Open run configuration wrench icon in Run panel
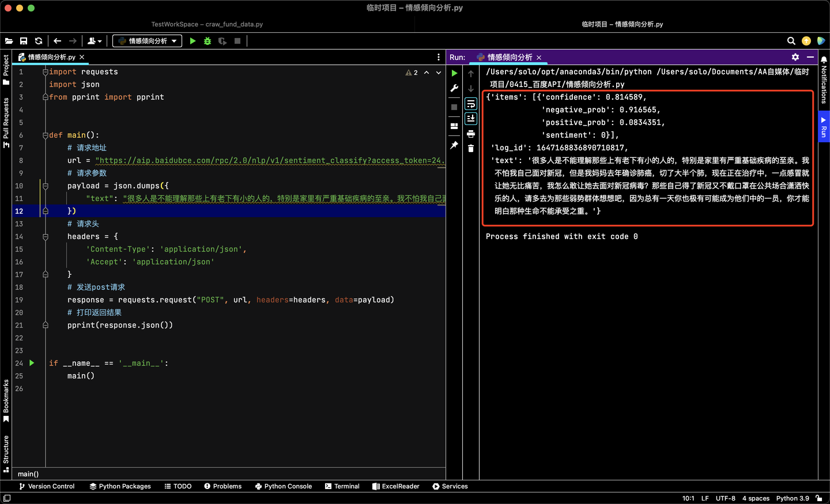 [x=454, y=89]
